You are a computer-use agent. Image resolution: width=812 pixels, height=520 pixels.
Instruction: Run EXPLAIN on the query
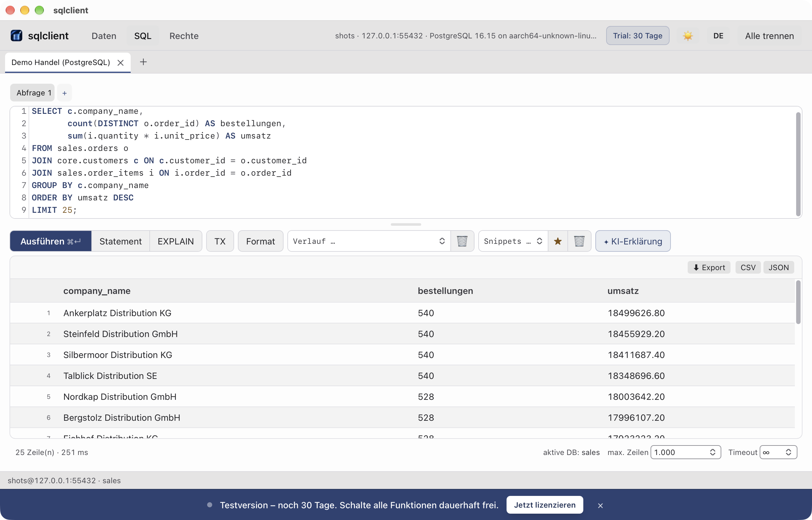click(176, 241)
